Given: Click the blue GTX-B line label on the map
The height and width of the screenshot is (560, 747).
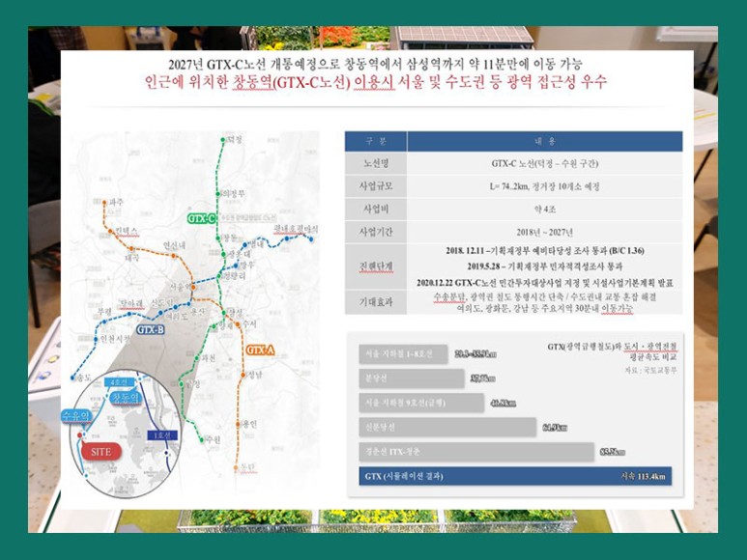Looking at the screenshot, I should 150,329.
